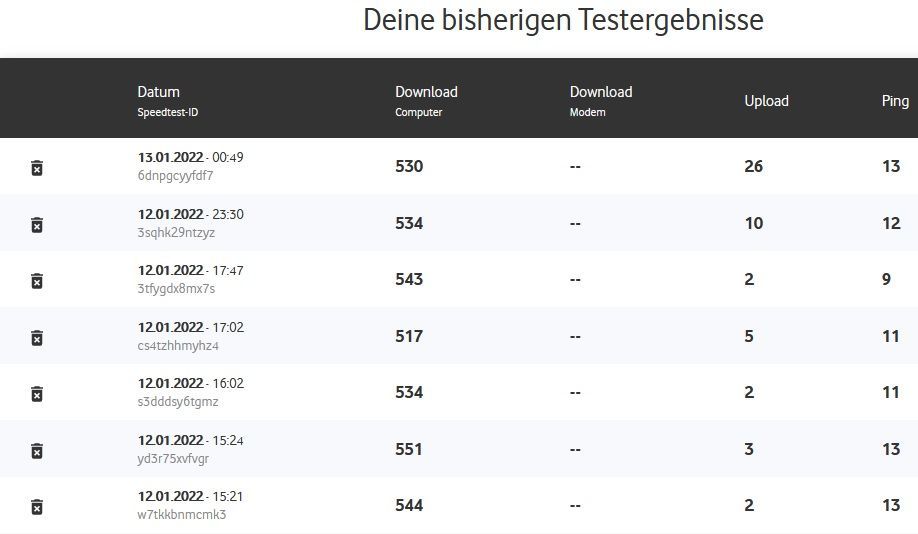Click the Ping column header
The image size is (918, 534).
point(895,101)
